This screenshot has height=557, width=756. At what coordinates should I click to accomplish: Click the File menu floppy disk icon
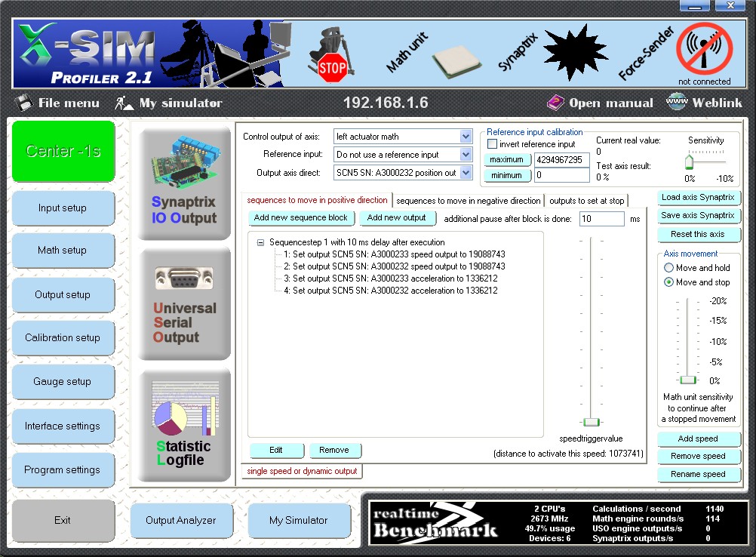(23, 103)
